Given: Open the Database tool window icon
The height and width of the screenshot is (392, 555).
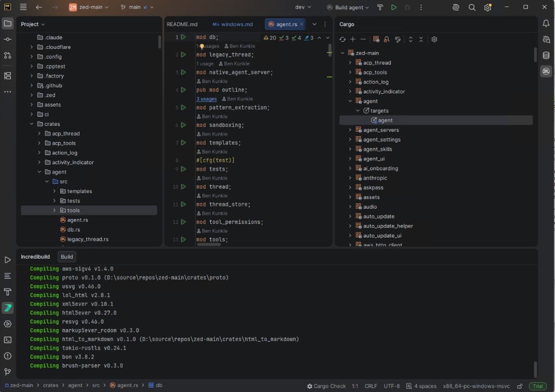Looking at the screenshot, I should [546, 55].
